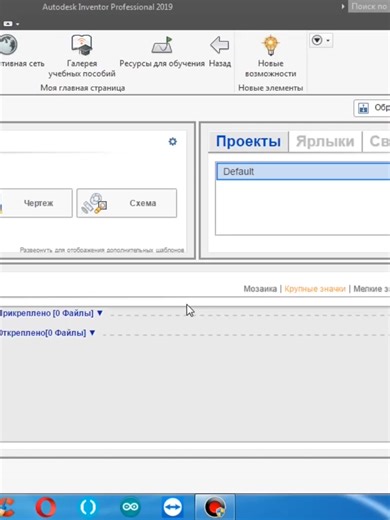Click the template settings gear icon
This screenshot has width=390, height=520.
pos(172,141)
